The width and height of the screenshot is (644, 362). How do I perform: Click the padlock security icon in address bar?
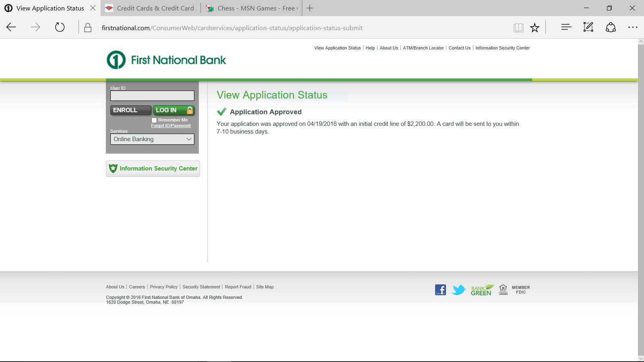click(x=88, y=28)
